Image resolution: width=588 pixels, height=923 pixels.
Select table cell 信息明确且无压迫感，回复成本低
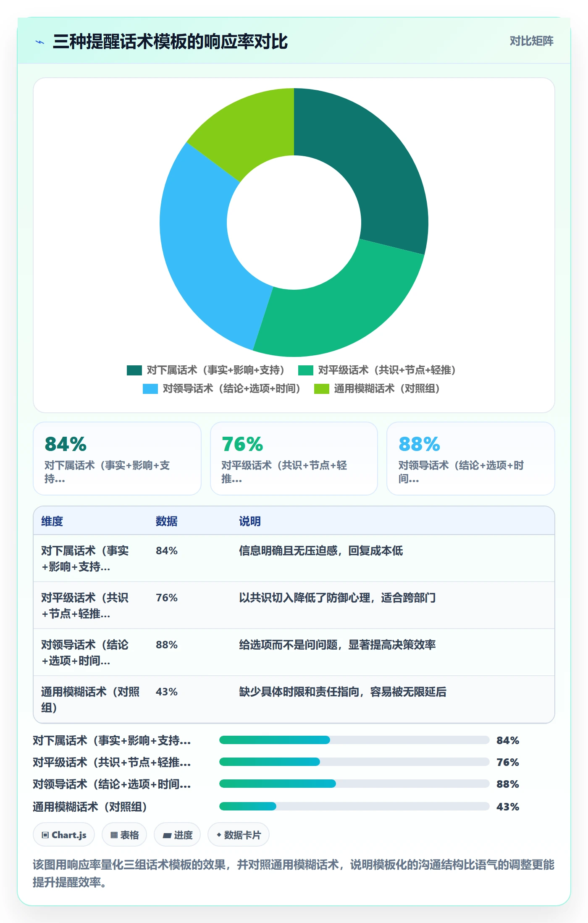click(321, 551)
